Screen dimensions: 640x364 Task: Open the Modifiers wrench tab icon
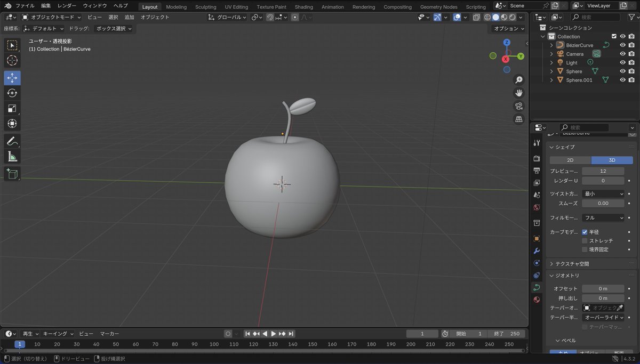pos(537,251)
